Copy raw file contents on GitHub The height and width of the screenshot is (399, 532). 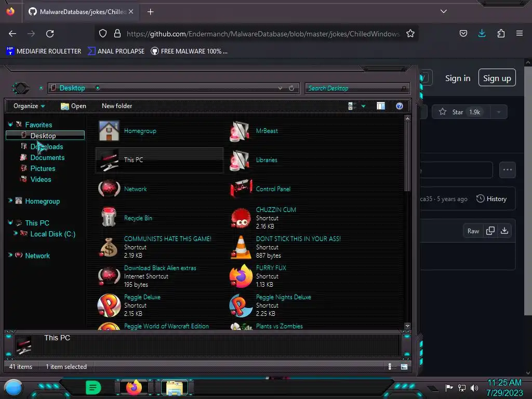(x=490, y=231)
